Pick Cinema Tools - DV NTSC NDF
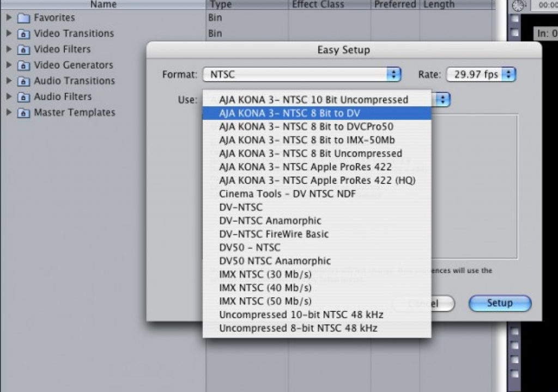This screenshot has width=558, height=392. 317,194
